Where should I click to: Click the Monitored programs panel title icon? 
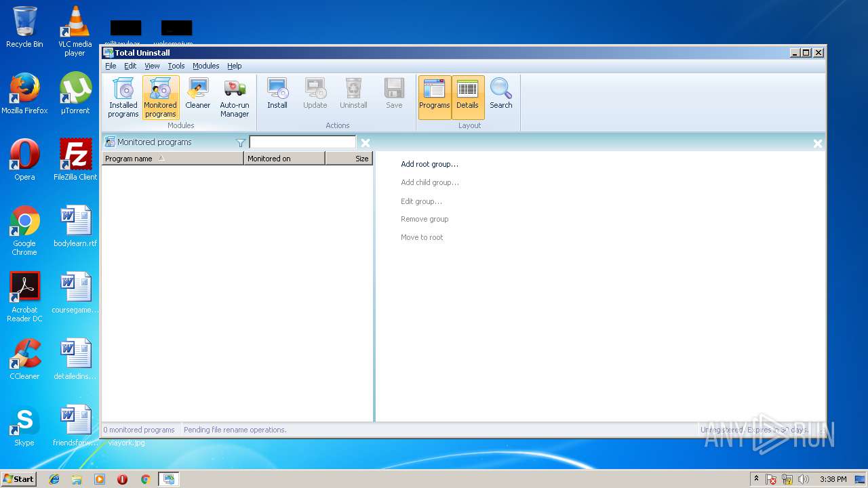(110, 142)
